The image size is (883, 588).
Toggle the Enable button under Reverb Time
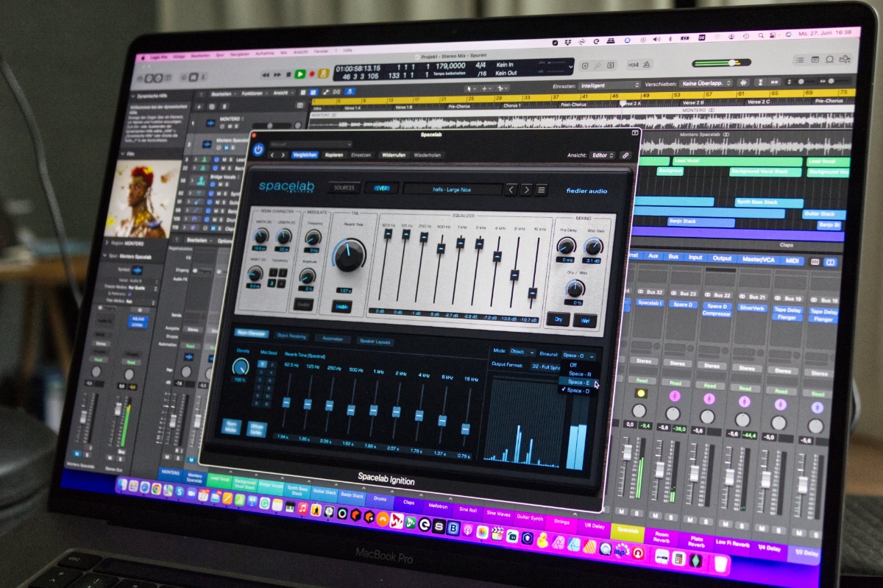tap(341, 305)
